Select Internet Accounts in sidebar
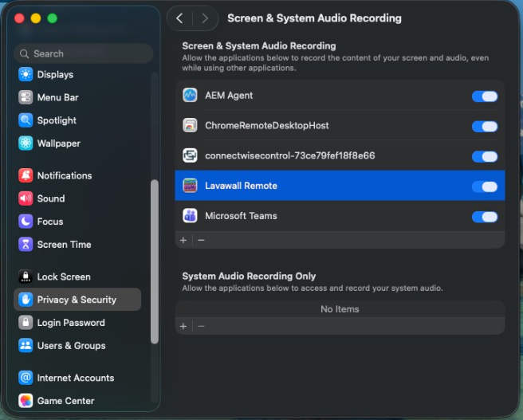 77,378
